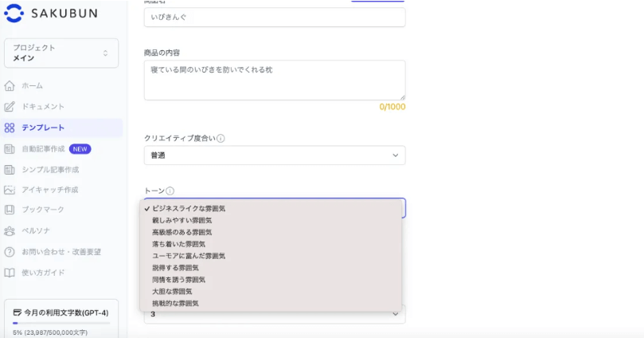
Task: Select 親しみやすい雰囲気 option
Action: (271, 220)
